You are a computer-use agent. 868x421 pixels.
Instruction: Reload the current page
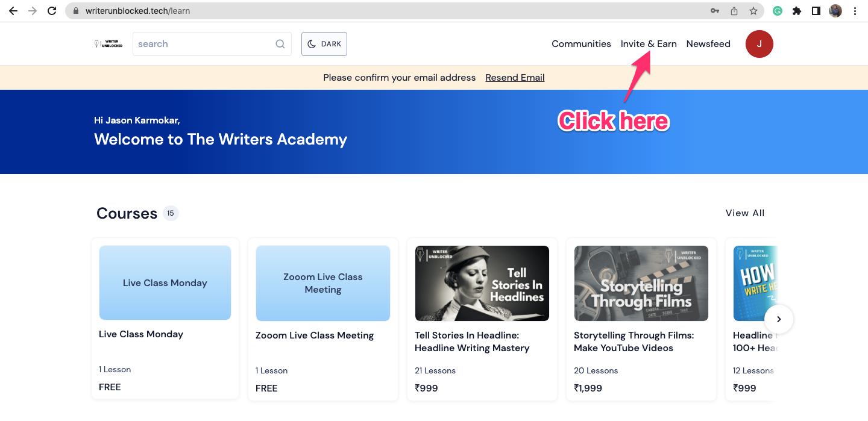pos(52,11)
